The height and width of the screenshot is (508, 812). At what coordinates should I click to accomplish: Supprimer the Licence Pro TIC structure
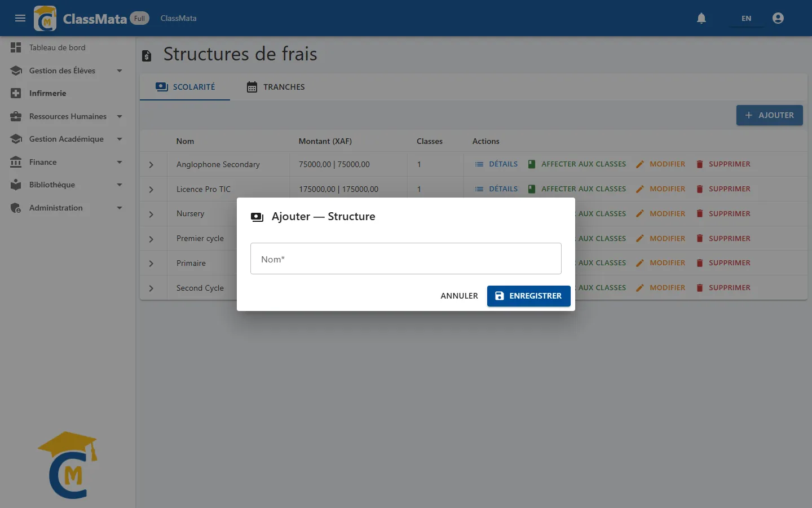[x=723, y=189]
